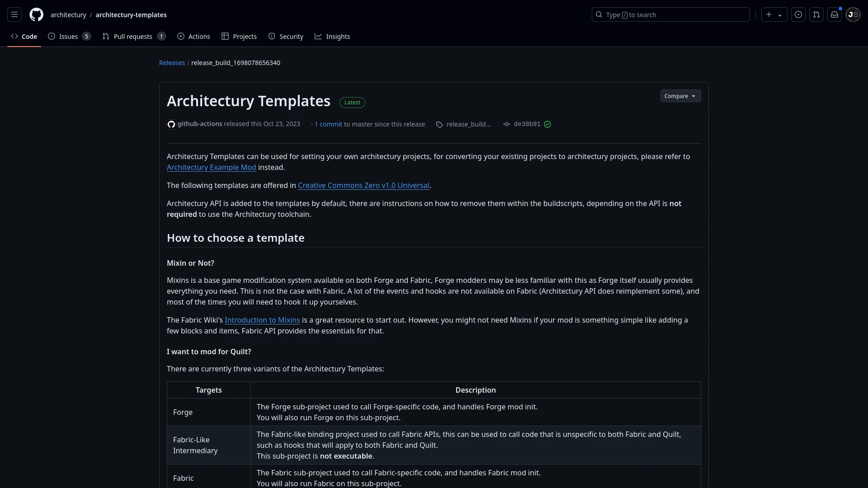The width and height of the screenshot is (868, 488).
Task: Switch to the Code tab
Action: (x=24, y=37)
